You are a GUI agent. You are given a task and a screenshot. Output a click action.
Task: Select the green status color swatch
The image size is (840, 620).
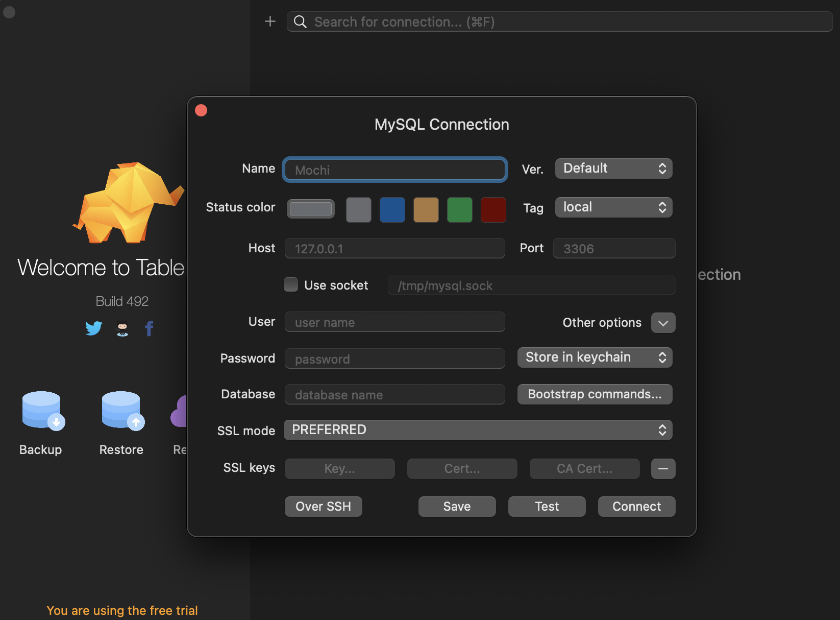coord(460,210)
